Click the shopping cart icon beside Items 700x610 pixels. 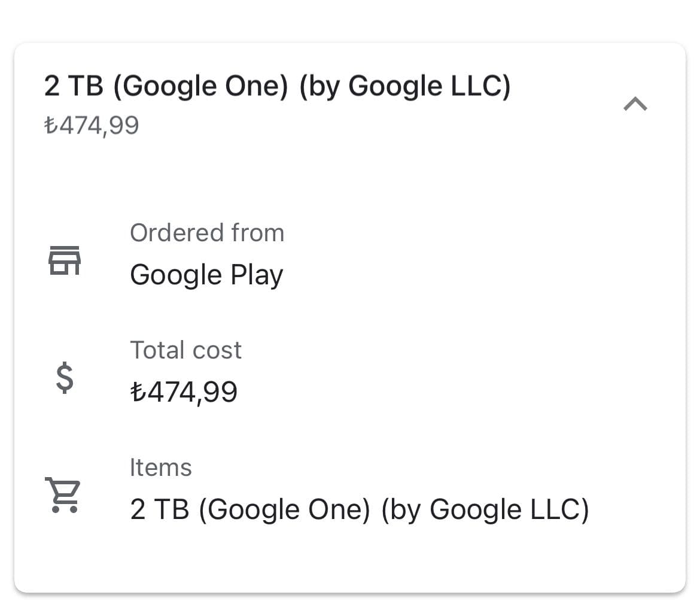pyautogui.click(x=62, y=494)
